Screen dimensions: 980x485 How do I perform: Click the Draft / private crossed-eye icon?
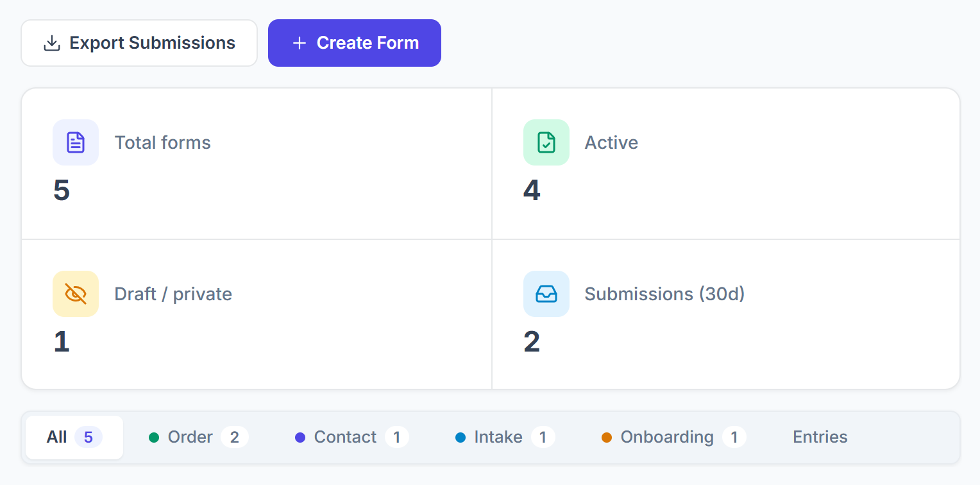(x=76, y=294)
